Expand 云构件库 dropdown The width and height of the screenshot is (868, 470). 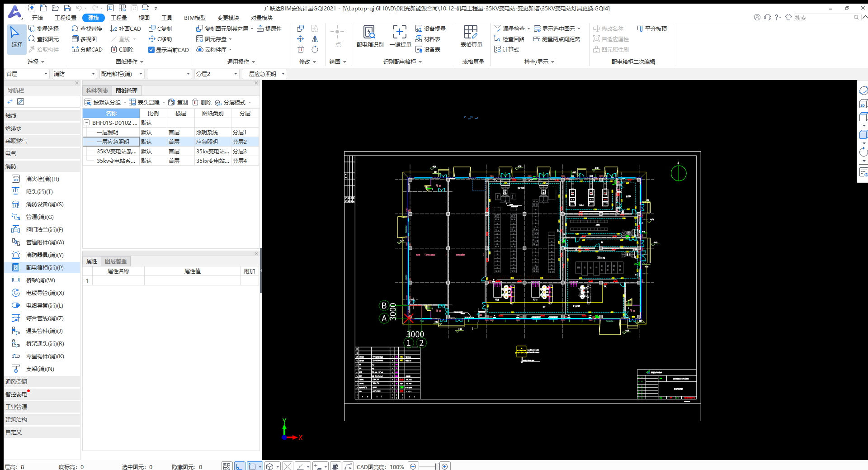[230, 50]
